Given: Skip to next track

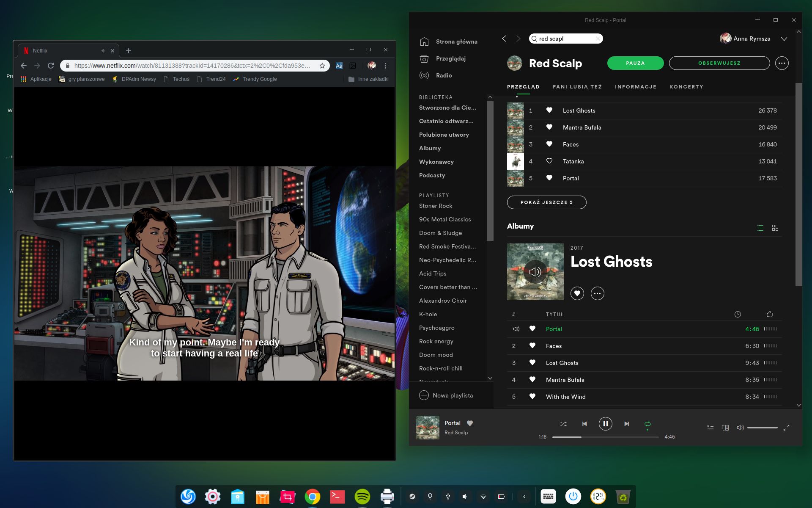Looking at the screenshot, I should (x=626, y=424).
